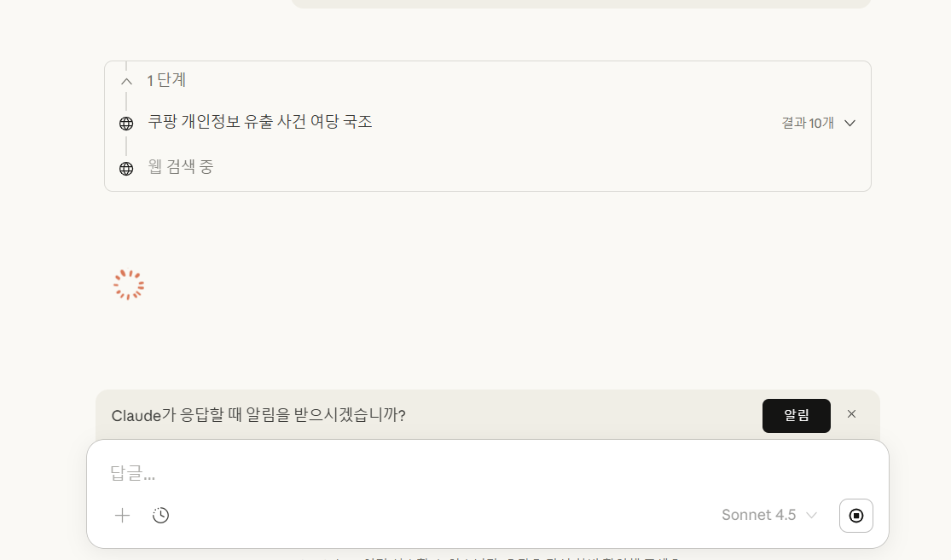Dismiss the notification banner with the X
The width and height of the screenshot is (951, 560).
(851, 414)
